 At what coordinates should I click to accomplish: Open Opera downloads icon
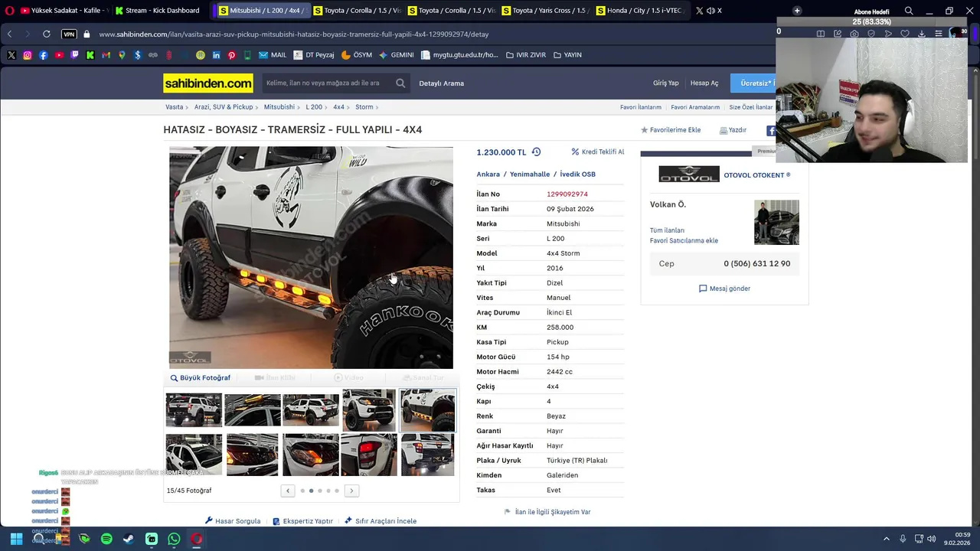pyautogui.click(x=922, y=34)
